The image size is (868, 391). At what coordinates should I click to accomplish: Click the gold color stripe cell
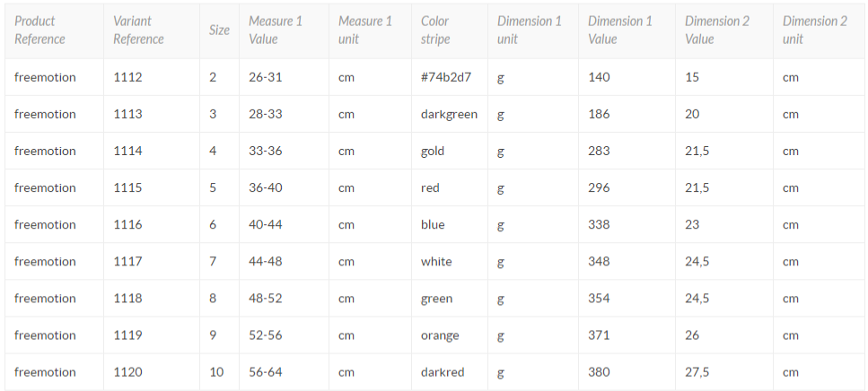pyautogui.click(x=433, y=151)
